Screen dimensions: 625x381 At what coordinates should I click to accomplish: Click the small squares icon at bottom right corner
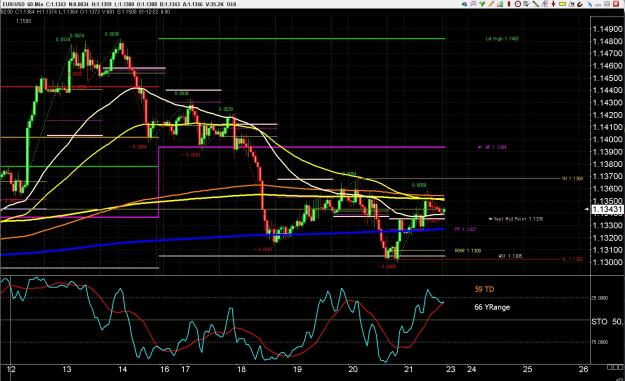(x=615, y=367)
